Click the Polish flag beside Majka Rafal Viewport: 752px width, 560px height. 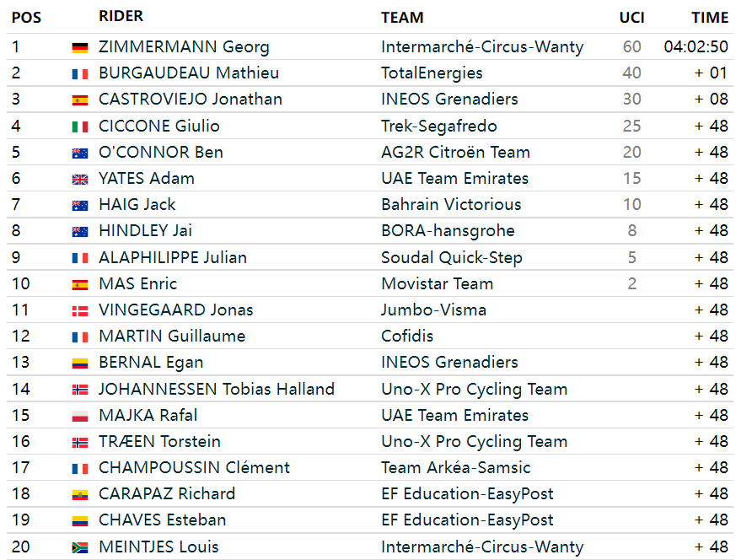click(80, 416)
